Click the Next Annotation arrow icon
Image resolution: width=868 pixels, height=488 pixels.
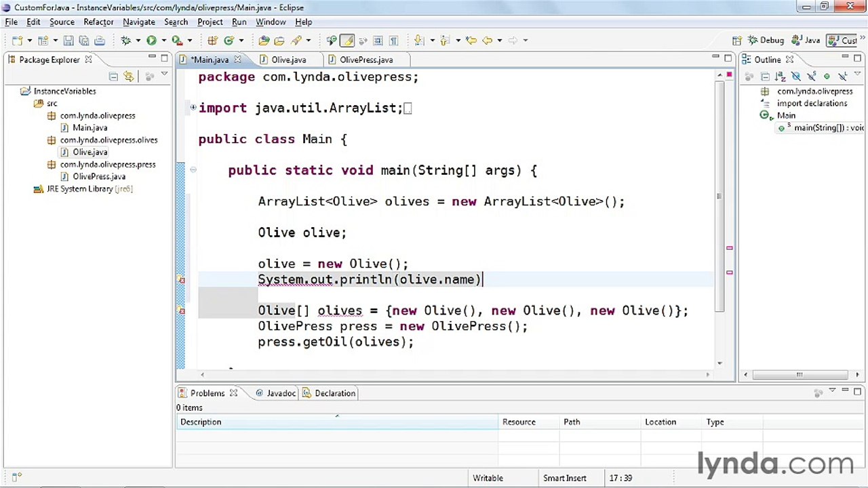pyautogui.click(x=418, y=41)
